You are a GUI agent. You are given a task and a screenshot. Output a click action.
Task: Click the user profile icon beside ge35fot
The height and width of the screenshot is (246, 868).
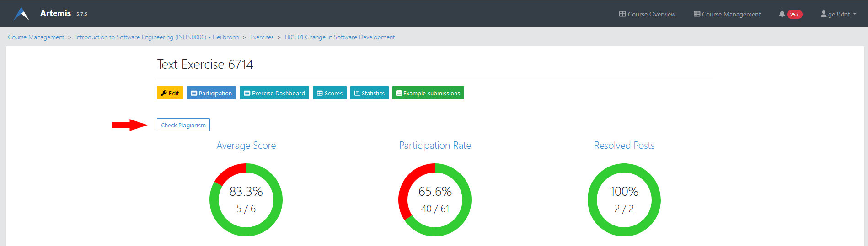[824, 14]
